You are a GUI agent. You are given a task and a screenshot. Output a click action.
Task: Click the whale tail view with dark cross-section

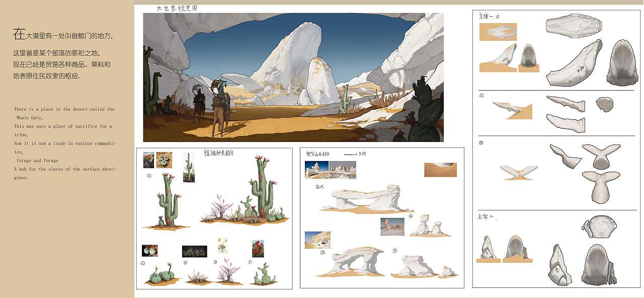(601, 157)
